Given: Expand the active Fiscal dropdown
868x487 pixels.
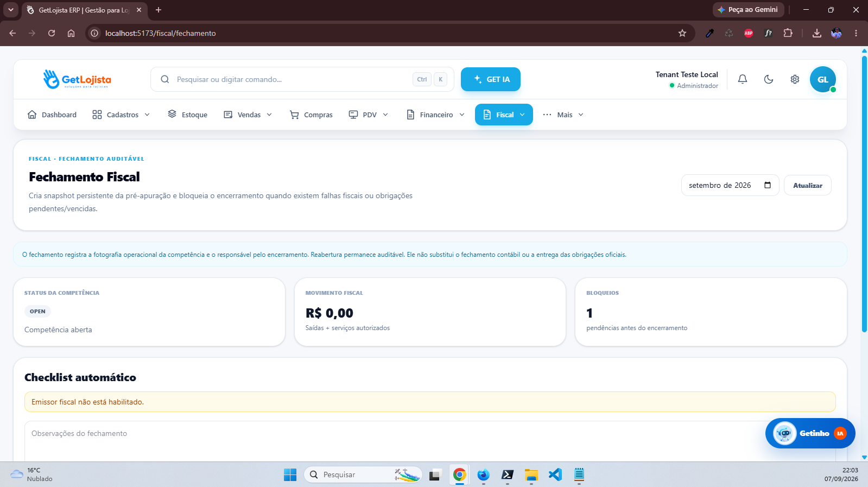Looking at the screenshot, I should (504, 115).
